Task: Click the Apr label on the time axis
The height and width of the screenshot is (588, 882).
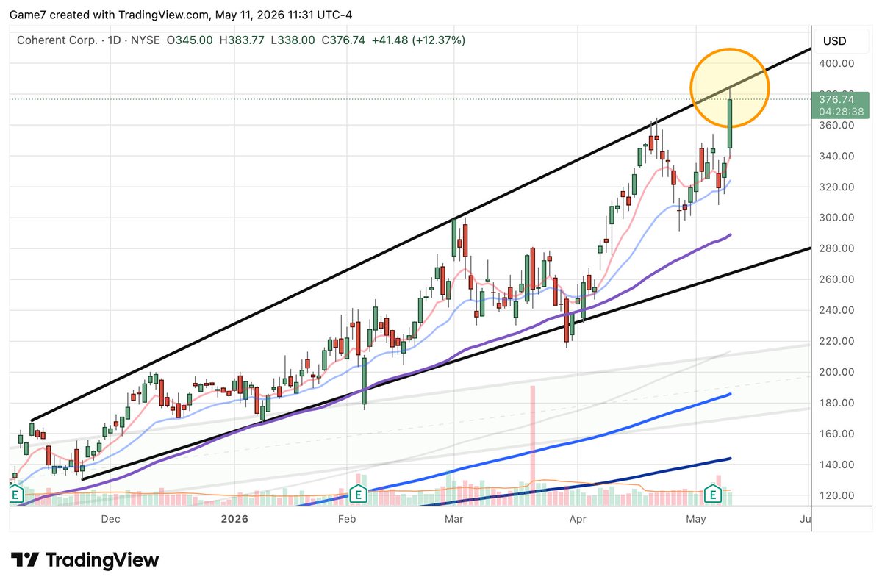Action: pos(578,520)
